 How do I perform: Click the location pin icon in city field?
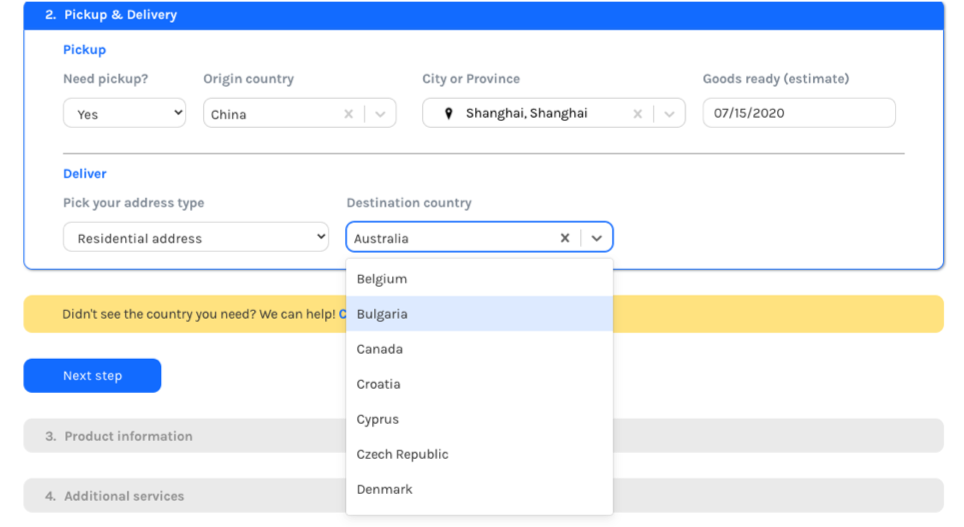449,114
